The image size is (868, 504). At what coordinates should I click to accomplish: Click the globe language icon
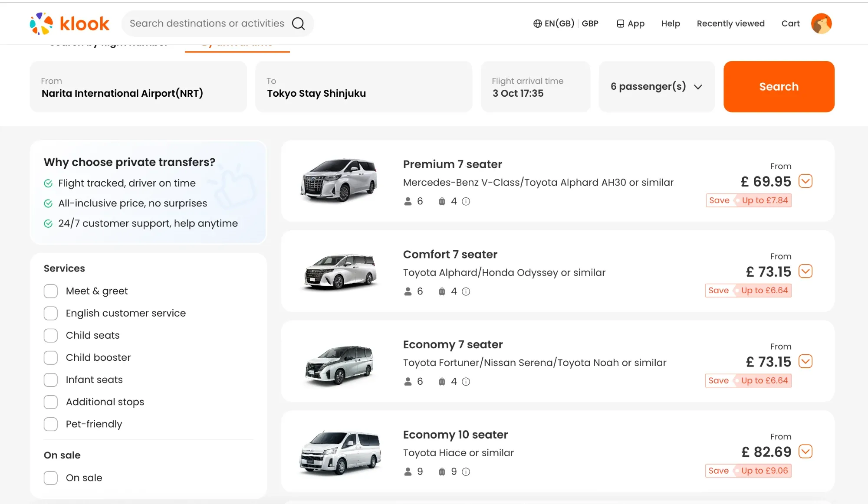(x=537, y=23)
